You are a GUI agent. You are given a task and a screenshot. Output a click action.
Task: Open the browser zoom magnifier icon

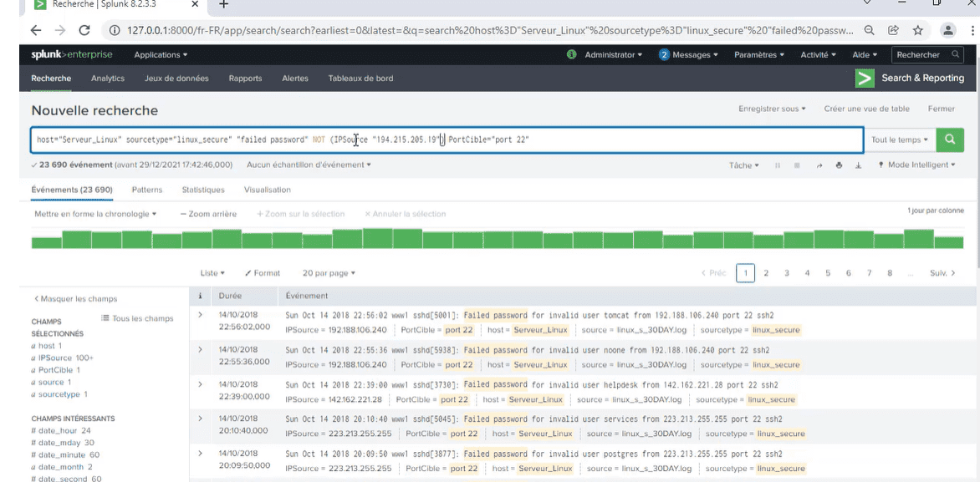click(x=870, y=30)
